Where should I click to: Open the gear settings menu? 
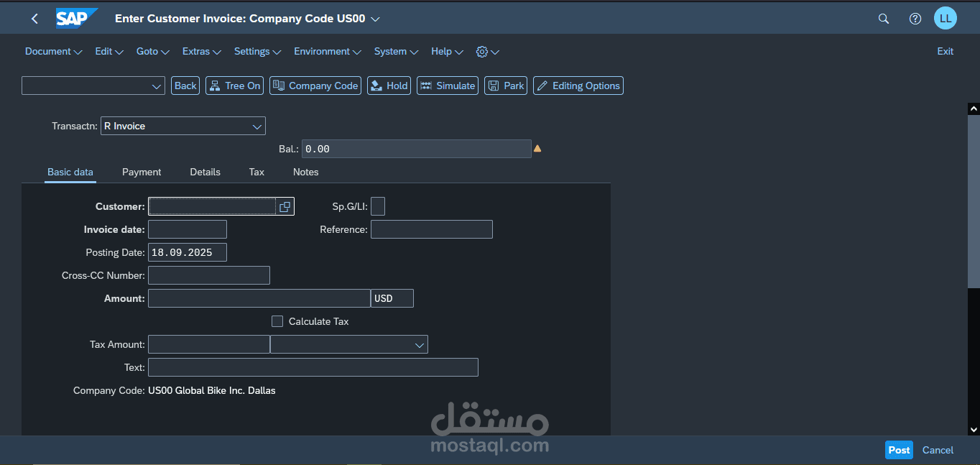coord(488,52)
